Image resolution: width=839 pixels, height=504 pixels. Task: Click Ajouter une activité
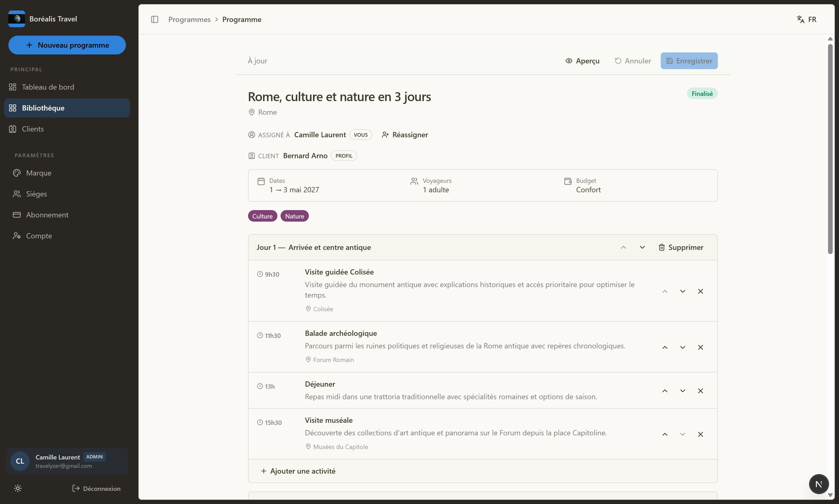pos(298,471)
